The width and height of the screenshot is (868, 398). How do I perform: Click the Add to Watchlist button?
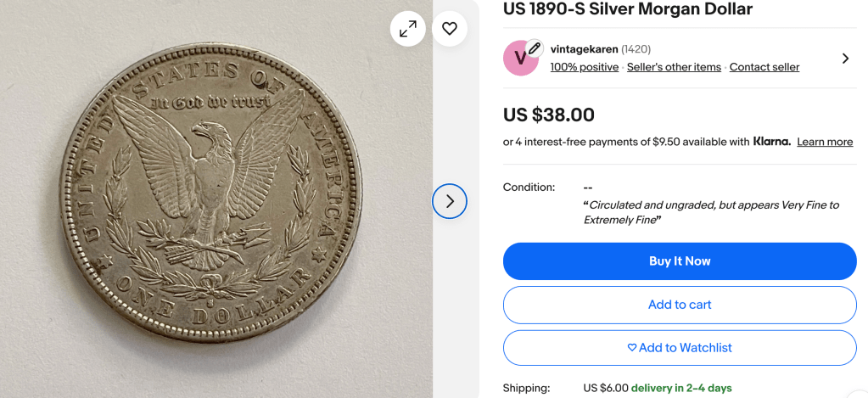click(680, 348)
